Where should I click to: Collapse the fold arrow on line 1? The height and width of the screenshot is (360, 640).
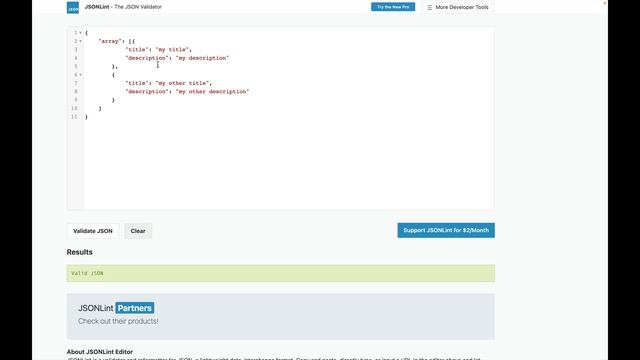pos(80,33)
